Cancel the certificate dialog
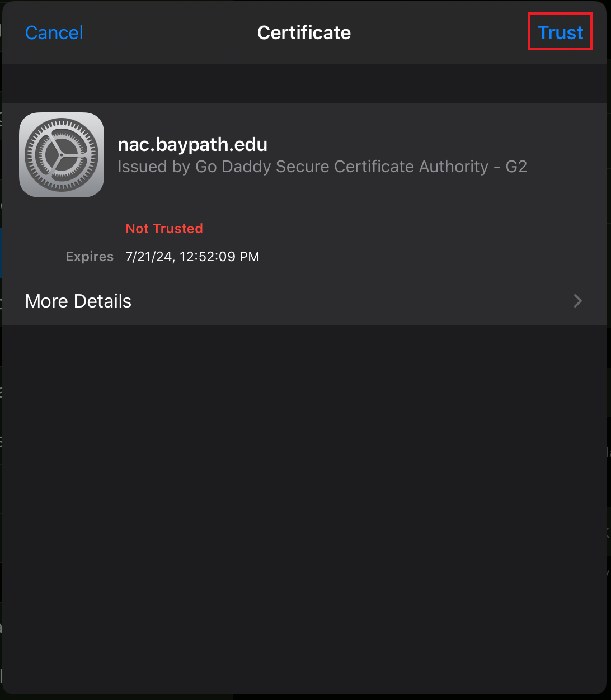Image resolution: width=611 pixels, height=700 pixels. (54, 32)
